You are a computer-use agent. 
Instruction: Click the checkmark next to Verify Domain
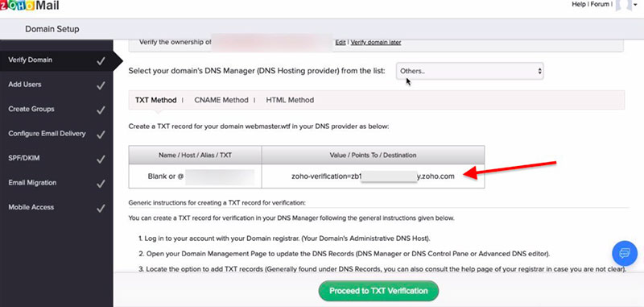101,61
